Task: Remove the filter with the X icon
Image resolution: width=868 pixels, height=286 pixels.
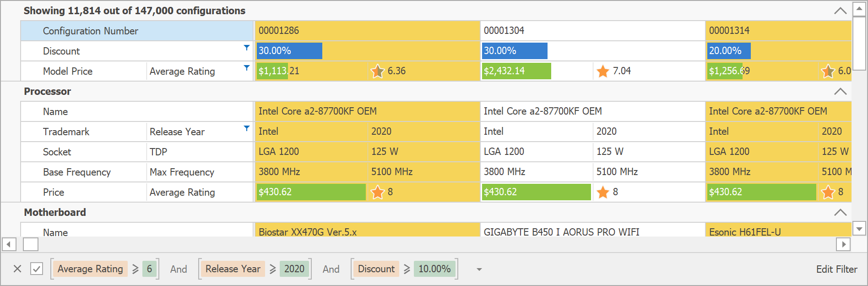Action: (17, 269)
